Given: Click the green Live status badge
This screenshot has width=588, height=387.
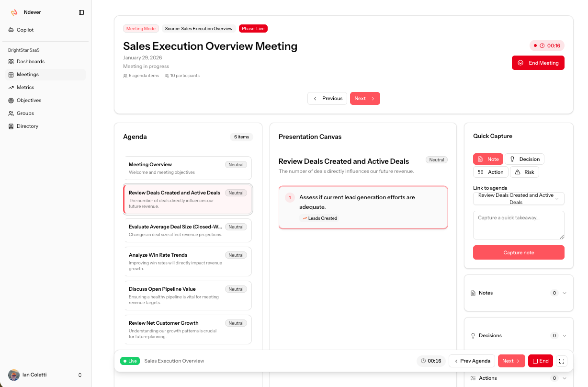Looking at the screenshot, I should 130,361.
